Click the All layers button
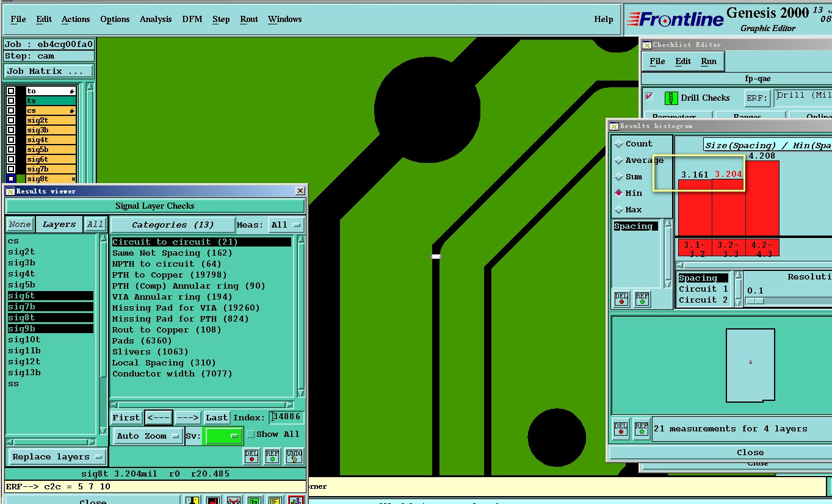 tap(95, 225)
